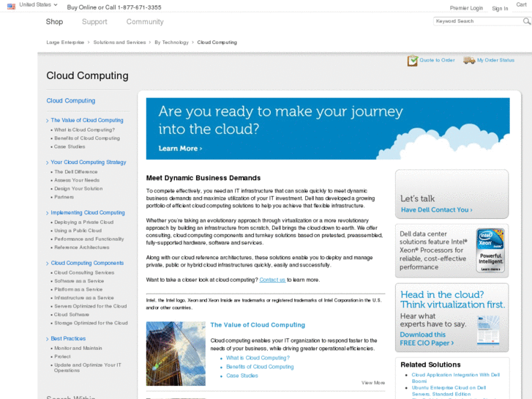Screen dimensions: 532x399
Task: Open the Community menu
Action: pyautogui.click(x=145, y=22)
